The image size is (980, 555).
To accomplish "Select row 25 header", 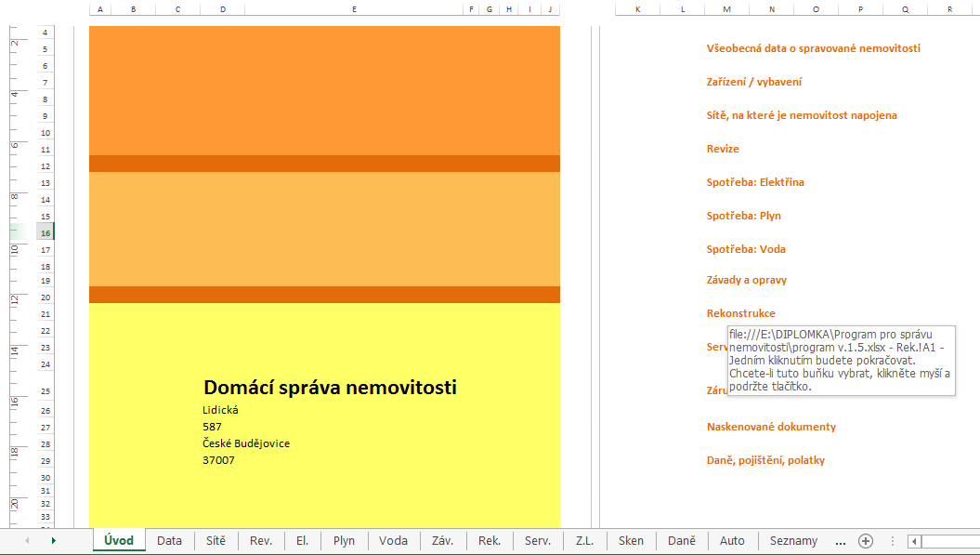I will [45, 391].
